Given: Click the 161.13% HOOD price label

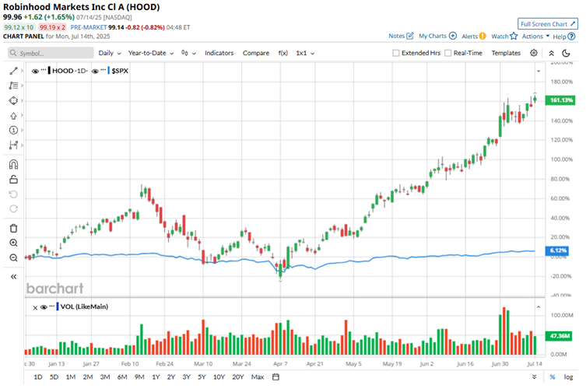Looking at the screenshot, I should [560, 100].
